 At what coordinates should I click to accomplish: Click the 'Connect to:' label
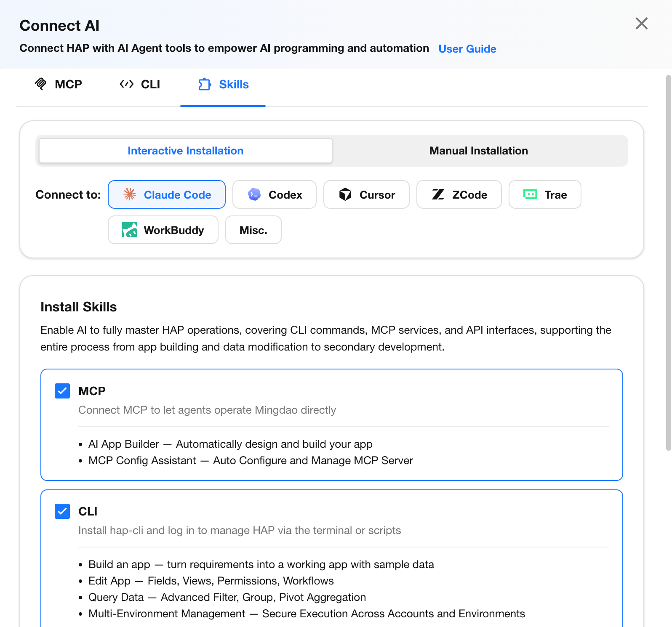(68, 194)
